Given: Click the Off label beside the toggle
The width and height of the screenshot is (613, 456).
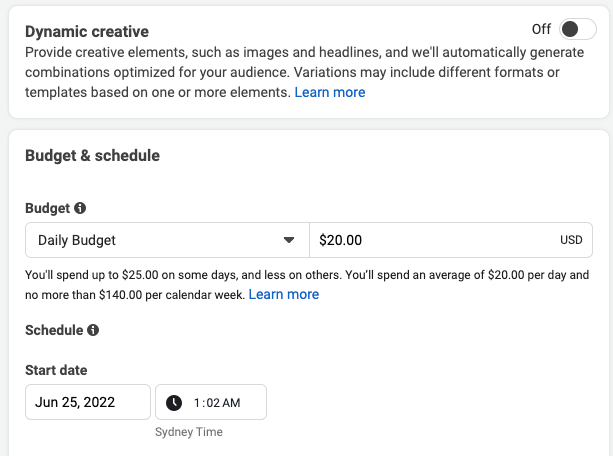Looking at the screenshot, I should click(x=541, y=29).
